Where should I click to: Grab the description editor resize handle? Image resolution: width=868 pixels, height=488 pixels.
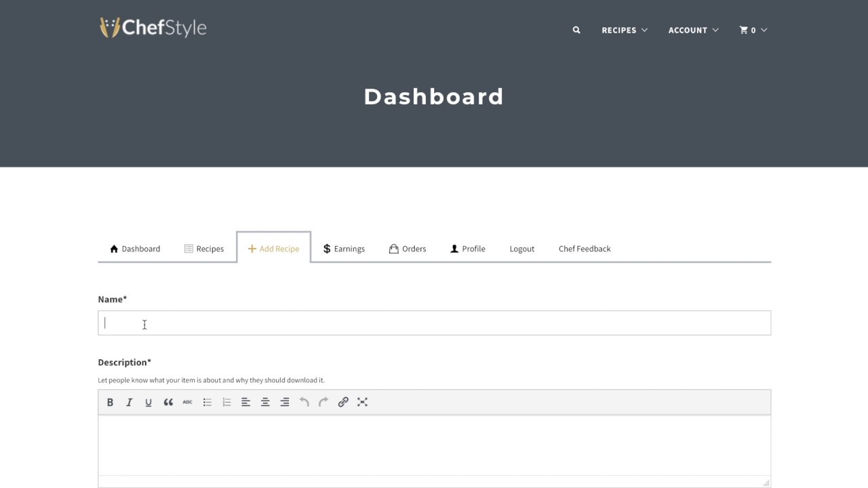(766, 483)
